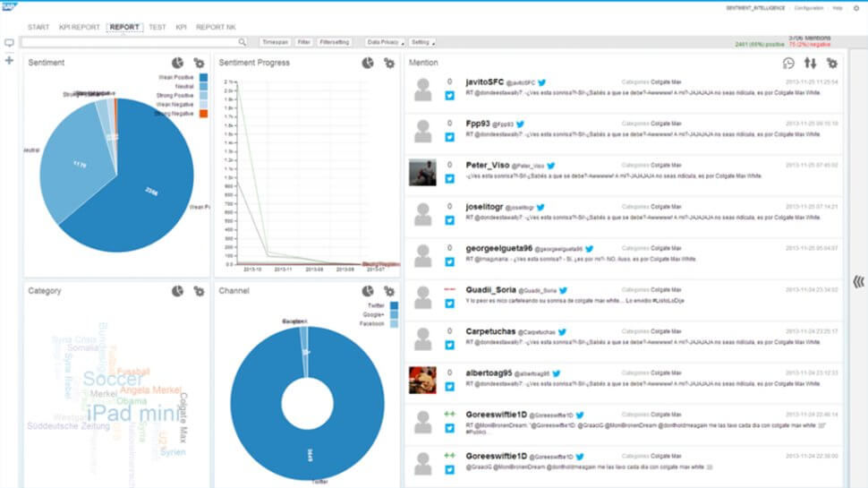
Task: Open the Sentiment Progress gear settings
Action: pos(389,64)
